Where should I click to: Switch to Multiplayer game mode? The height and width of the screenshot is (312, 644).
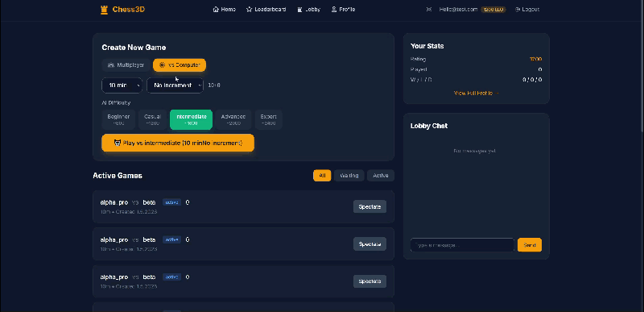pyautogui.click(x=126, y=65)
